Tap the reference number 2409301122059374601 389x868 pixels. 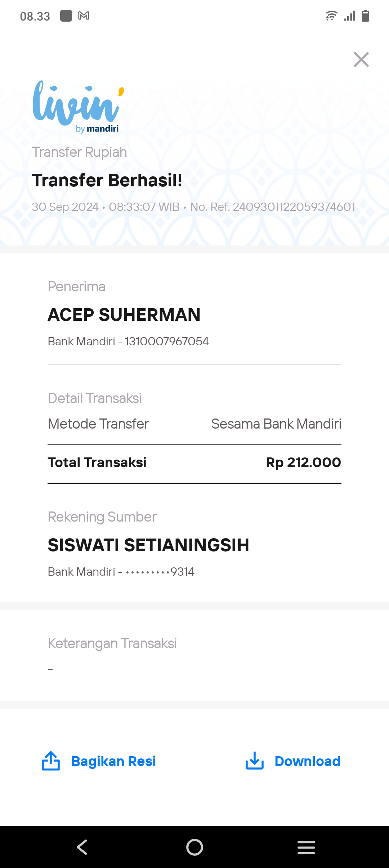coord(294,207)
